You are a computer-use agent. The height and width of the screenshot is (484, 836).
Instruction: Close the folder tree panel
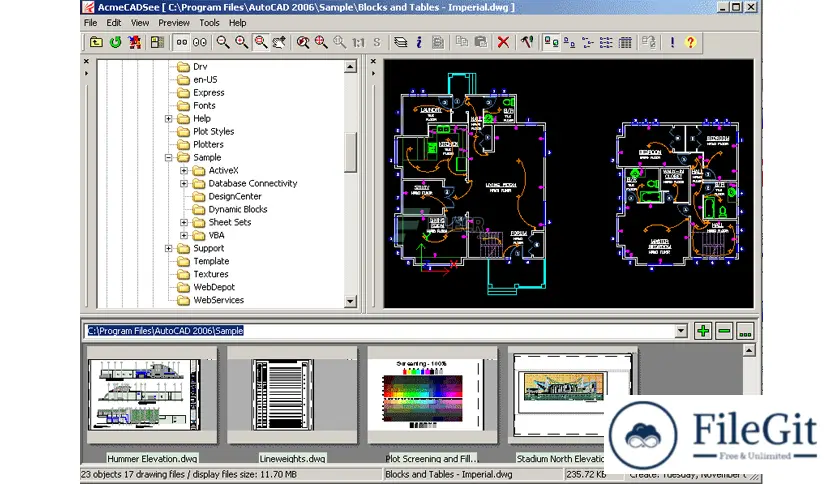click(x=86, y=62)
